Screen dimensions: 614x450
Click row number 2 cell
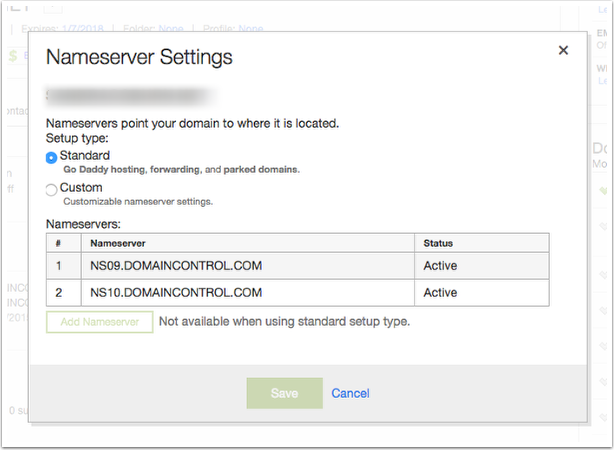click(64, 293)
